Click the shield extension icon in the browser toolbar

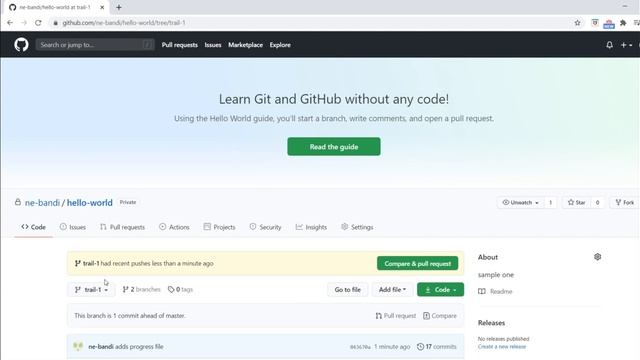pyautogui.click(x=595, y=23)
